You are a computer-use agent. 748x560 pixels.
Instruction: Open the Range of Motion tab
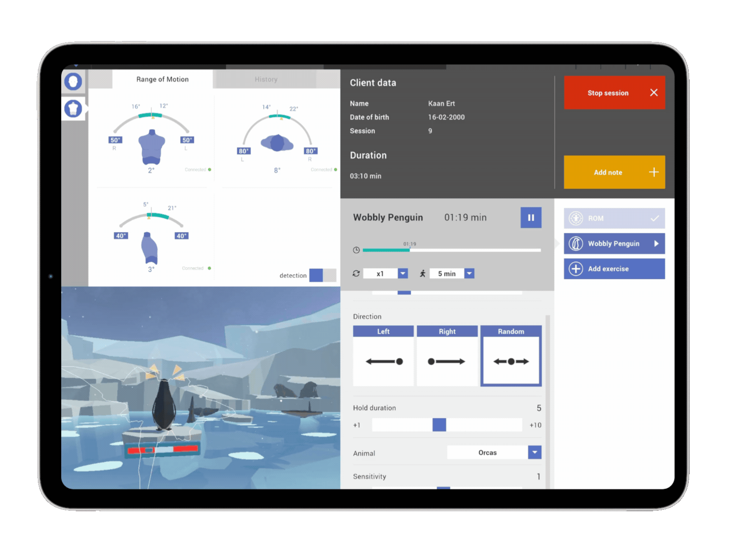[x=162, y=79]
